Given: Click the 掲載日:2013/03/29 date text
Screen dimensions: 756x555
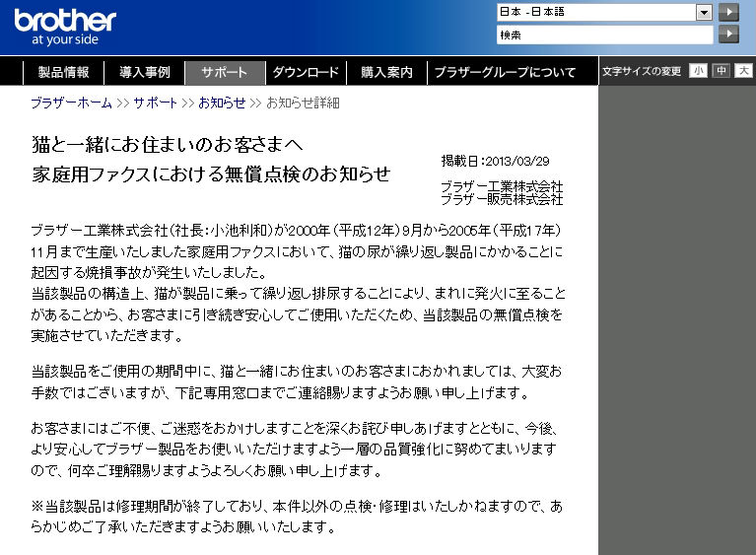Looking at the screenshot, I should pyautogui.click(x=495, y=161).
